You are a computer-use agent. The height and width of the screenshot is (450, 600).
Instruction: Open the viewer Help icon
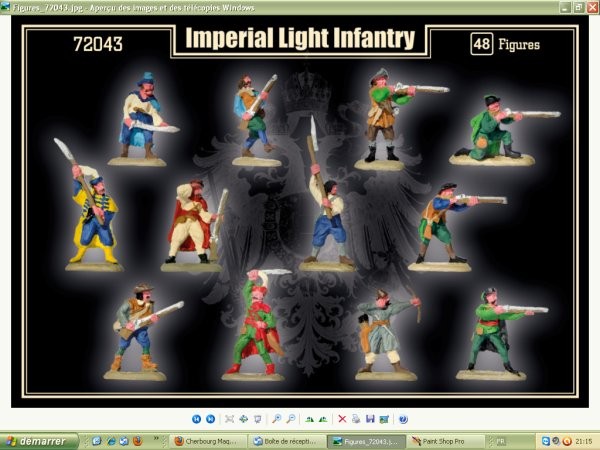pos(402,419)
